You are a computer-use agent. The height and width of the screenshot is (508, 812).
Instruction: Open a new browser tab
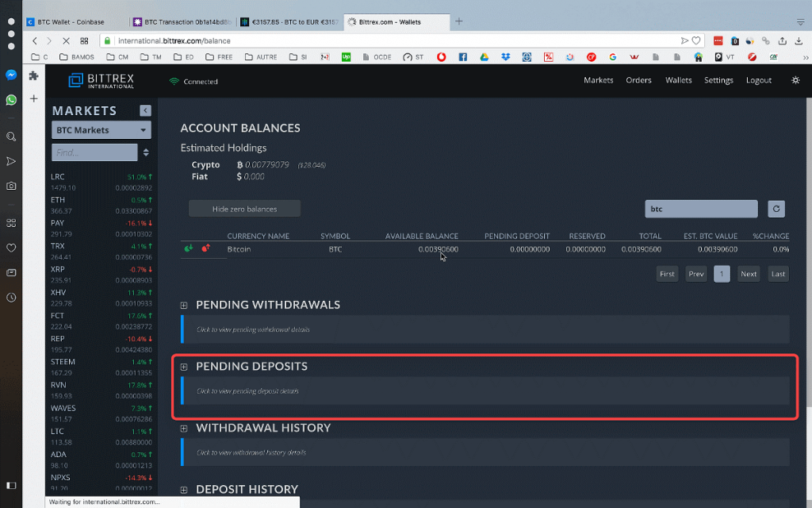click(459, 21)
